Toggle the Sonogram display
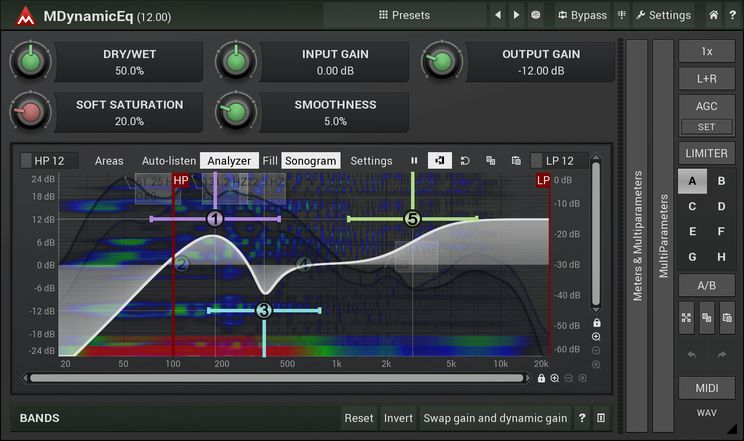The width and height of the screenshot is (744, 441). coord(311,161)
